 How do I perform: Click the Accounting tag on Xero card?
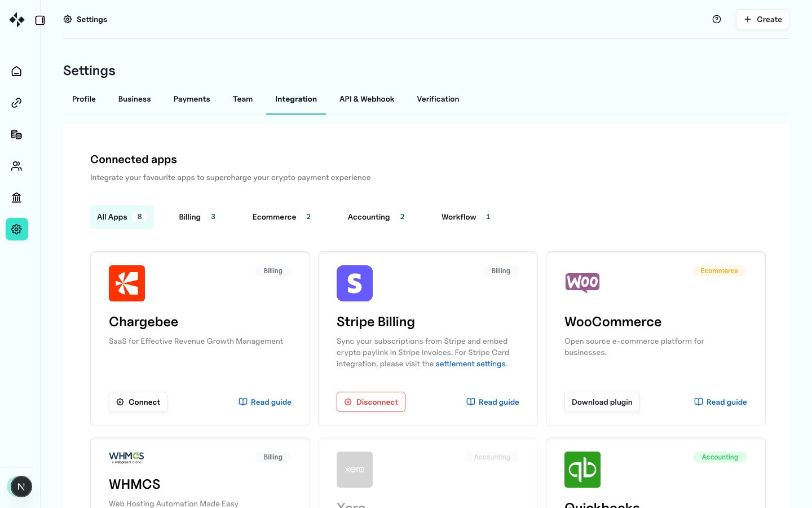click(492, 457)
